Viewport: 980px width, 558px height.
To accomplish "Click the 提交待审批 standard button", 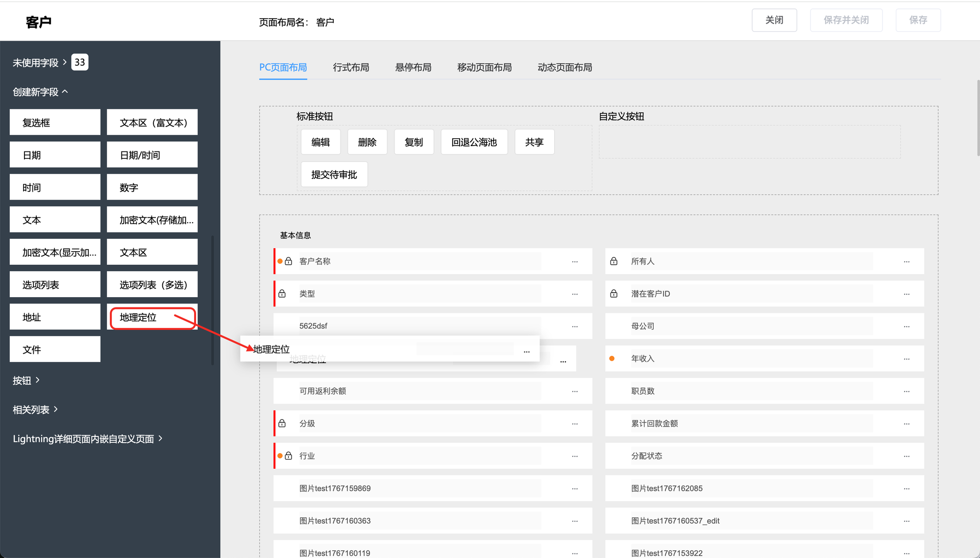I will [334, 175].
